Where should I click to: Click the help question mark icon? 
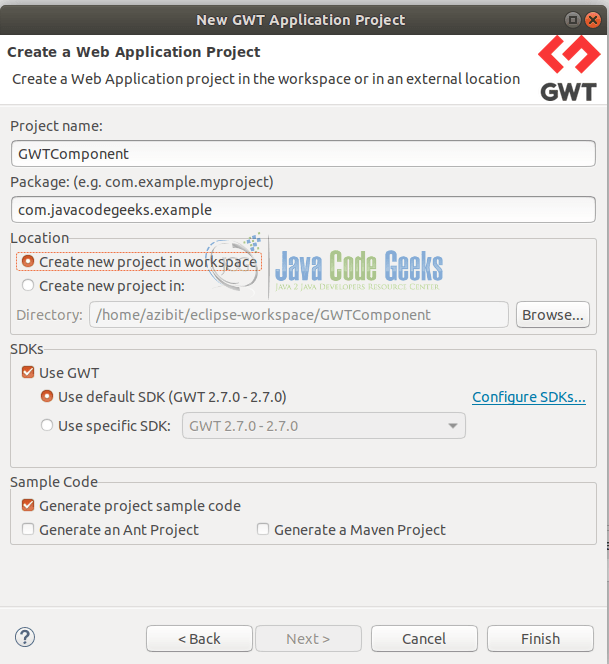pyautogui.click(x=25, y=637)
